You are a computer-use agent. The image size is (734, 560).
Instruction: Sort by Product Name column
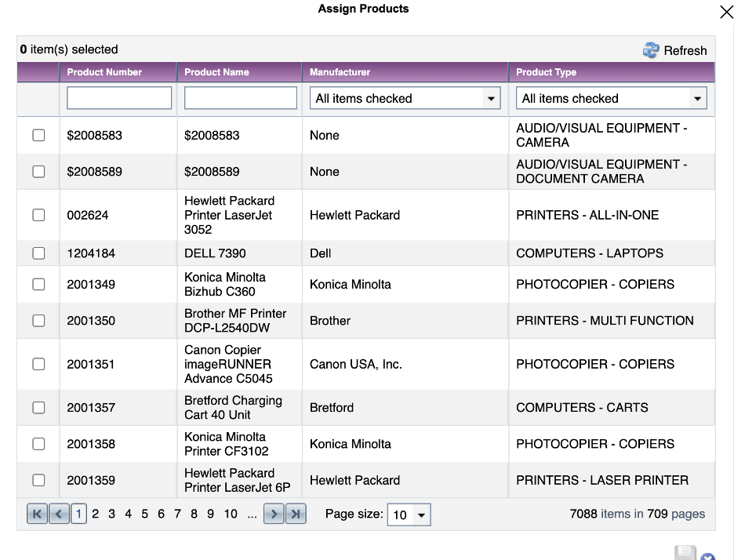pos(216,72)
